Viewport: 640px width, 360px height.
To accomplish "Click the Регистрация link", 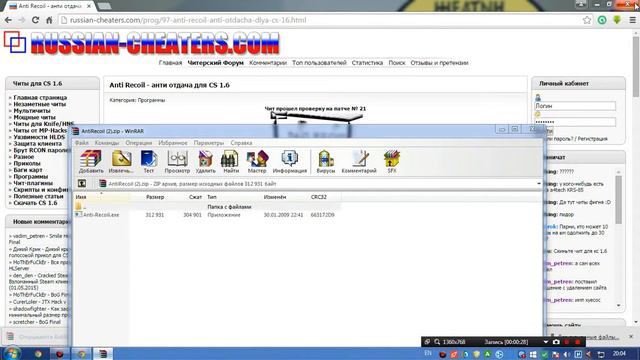I will pyautogui.click(x=592, y=139).
